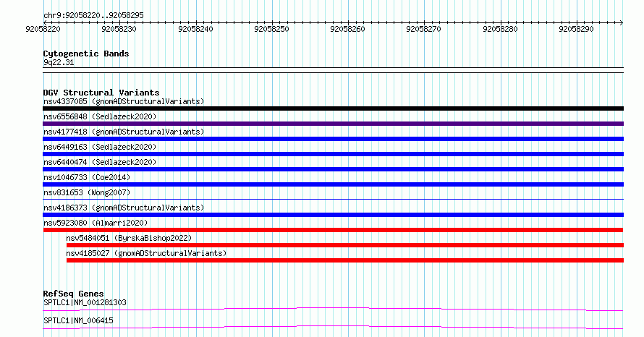The image size is (644, 337).
Task: Open variant nsv4337085 label
Action: tap(124, 101)
